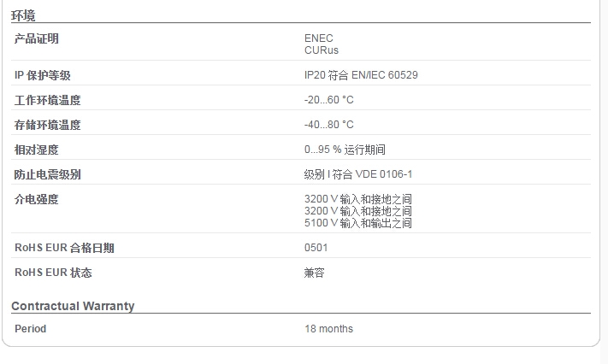Click the 0...95 % 运行期间 value
608x364 pixels.
tap(345, 150)
